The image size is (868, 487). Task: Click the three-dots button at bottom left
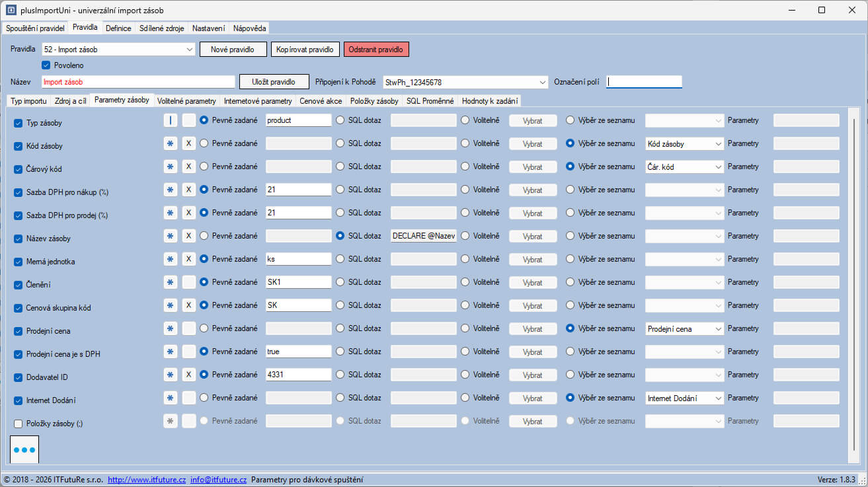coord(24,449)
